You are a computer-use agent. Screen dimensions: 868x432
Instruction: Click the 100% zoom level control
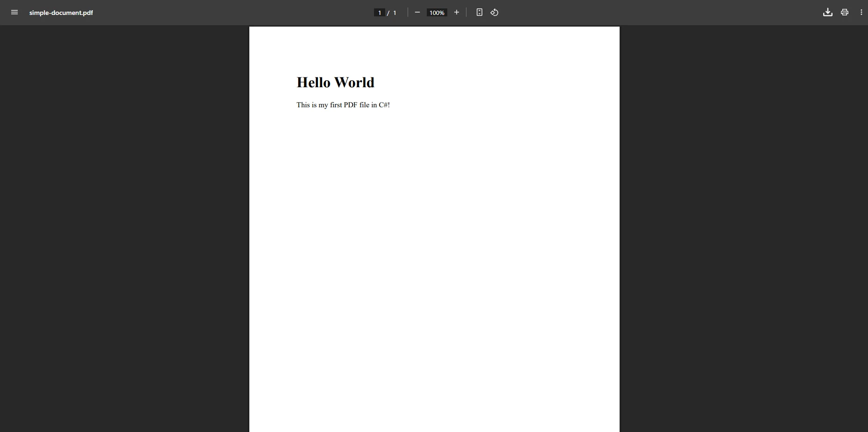coord(437,13)
